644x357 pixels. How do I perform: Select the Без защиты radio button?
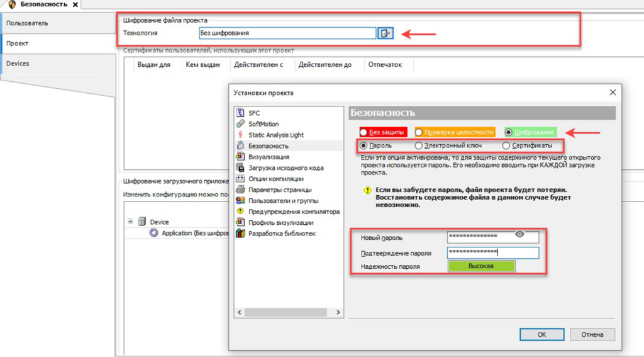tap(364, 132)
